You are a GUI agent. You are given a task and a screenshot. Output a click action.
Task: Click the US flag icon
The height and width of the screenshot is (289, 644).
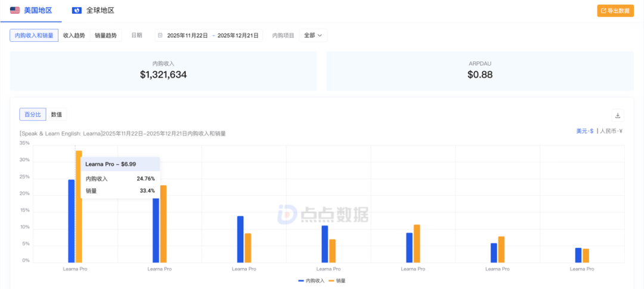[x=15, y=11]
